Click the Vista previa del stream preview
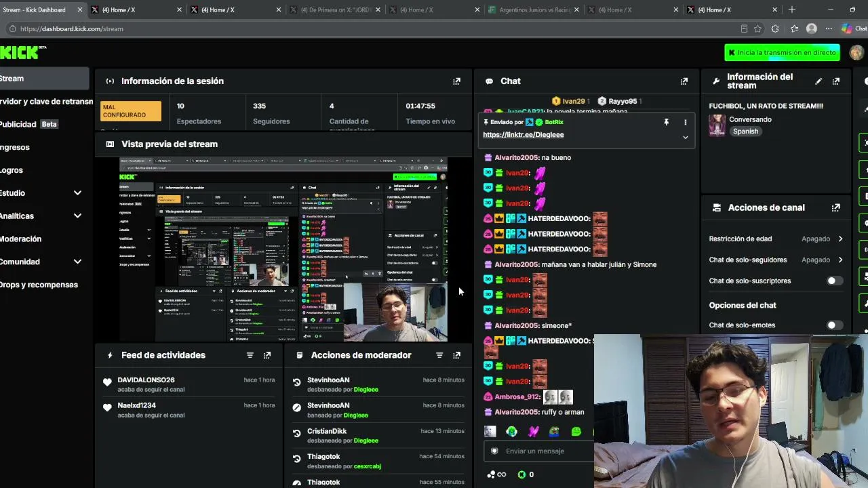 pyautogui.click(x=283, y=249)
